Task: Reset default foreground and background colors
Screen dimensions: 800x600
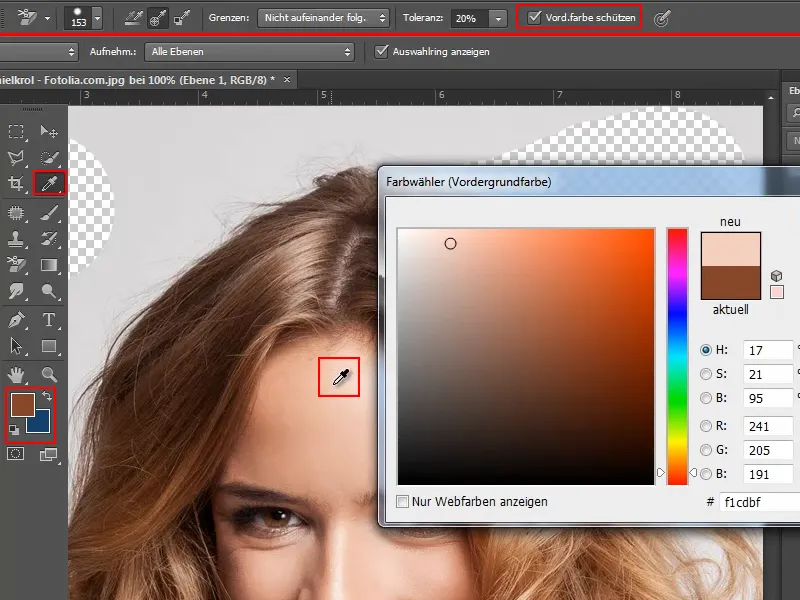Action: pyautogui.click(x=14, y=430)
